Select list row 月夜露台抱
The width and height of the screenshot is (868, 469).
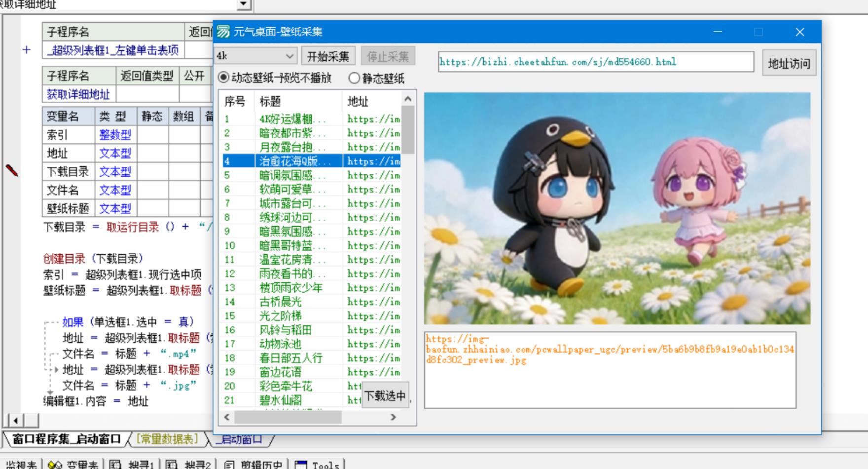point(312,147)
